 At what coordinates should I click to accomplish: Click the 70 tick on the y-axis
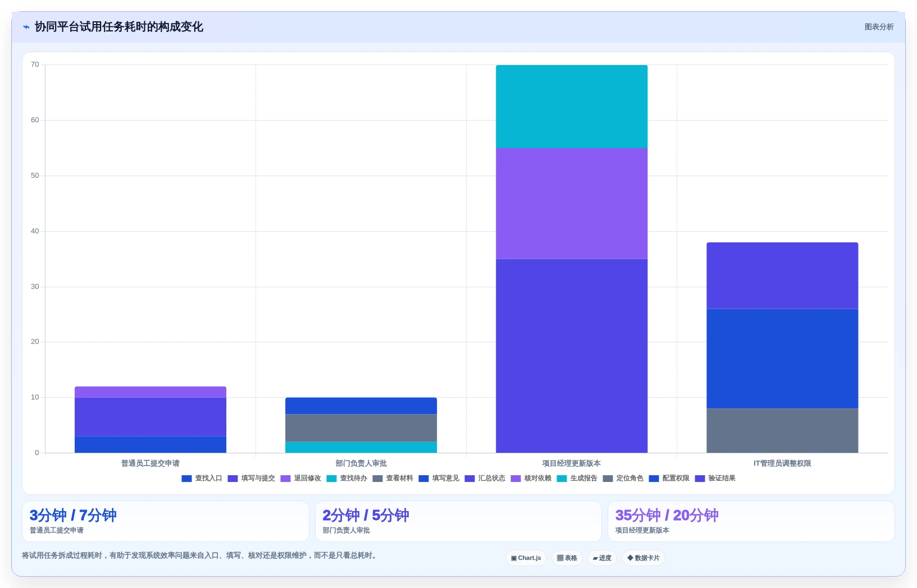tap(35, 65)
